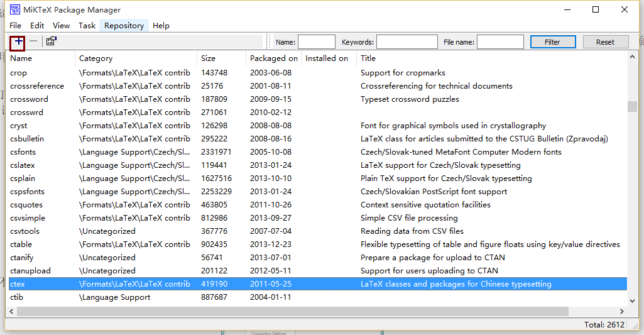Image resolution: width=644 pixels, height=335 pixels.
Task: Click horizontal scrollbar left arrow
Action: (x=11, y=312)
